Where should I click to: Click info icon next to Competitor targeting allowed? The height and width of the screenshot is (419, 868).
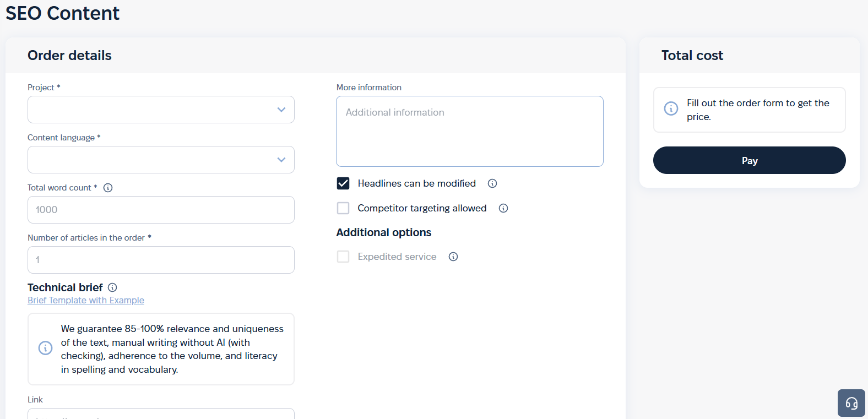click(503, 208)
